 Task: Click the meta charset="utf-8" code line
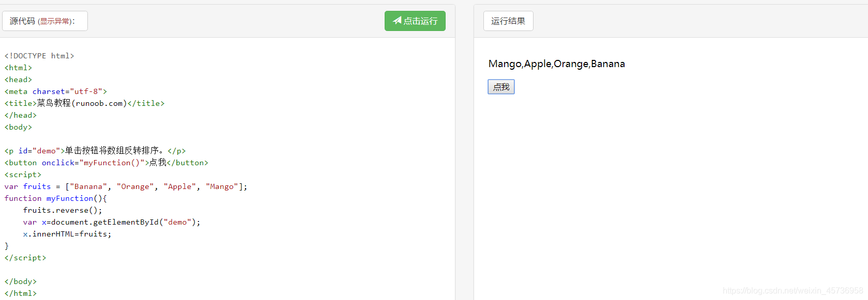point(56,91)
